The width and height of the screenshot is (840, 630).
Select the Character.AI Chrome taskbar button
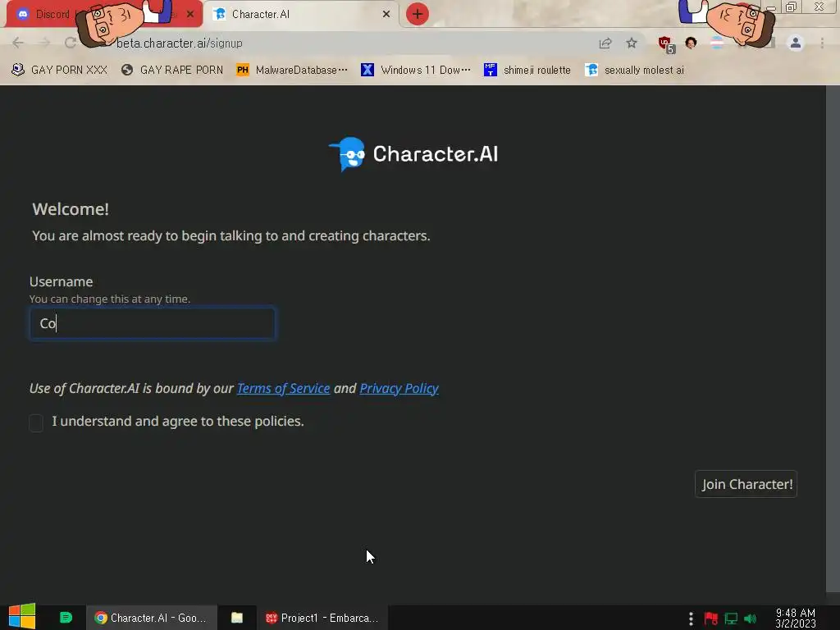[x=152, y=618]
